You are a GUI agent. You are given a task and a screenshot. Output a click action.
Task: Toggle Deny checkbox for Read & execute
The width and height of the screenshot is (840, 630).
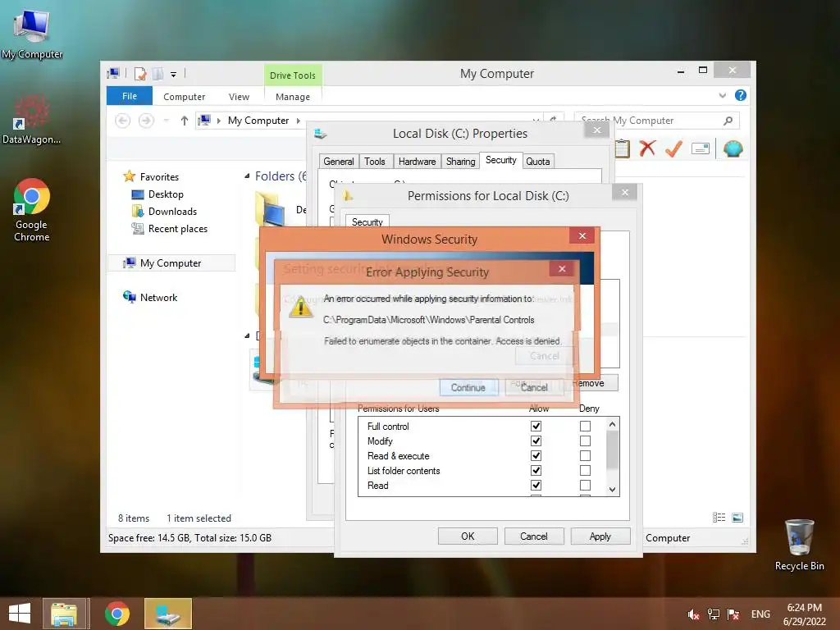585,455
